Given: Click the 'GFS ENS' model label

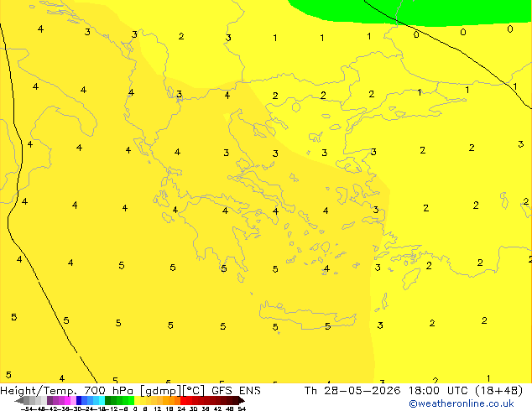Looking at the screenshot, I should 236,391.
